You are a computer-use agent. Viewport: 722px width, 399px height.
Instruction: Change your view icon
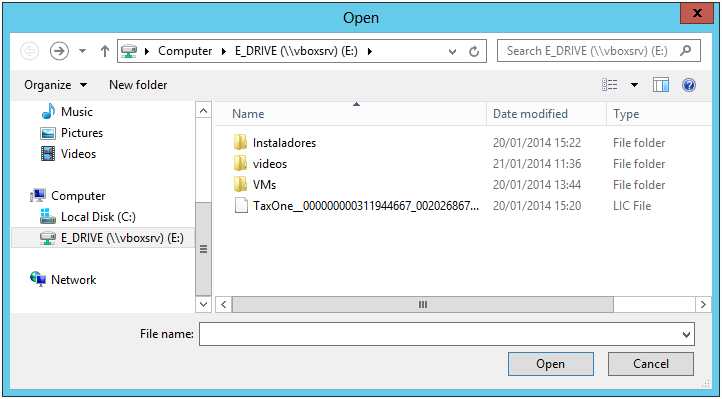coord(610,85)
